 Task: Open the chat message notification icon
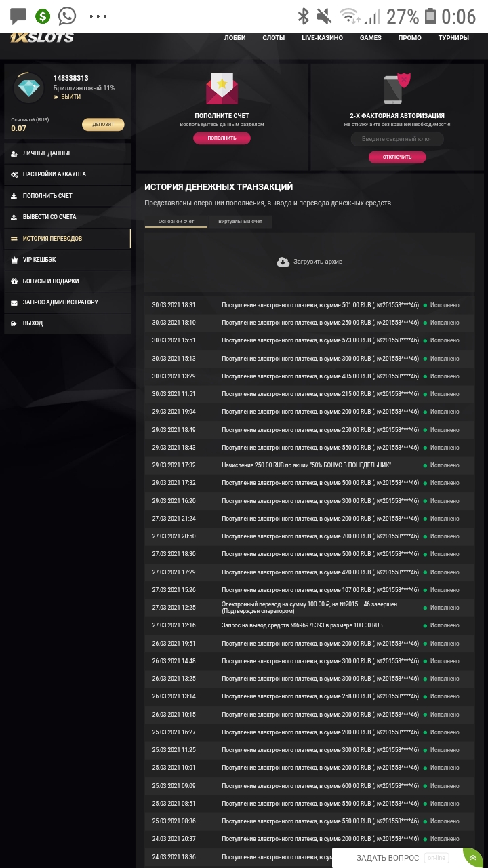[18, 16]
